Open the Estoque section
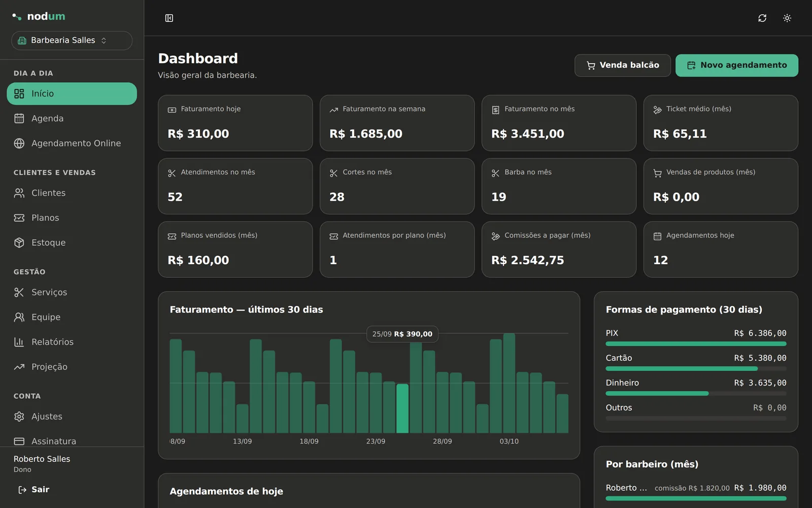The width and height of the screenshot is (812, 508). pyautogui.click(x=72, y=243)
